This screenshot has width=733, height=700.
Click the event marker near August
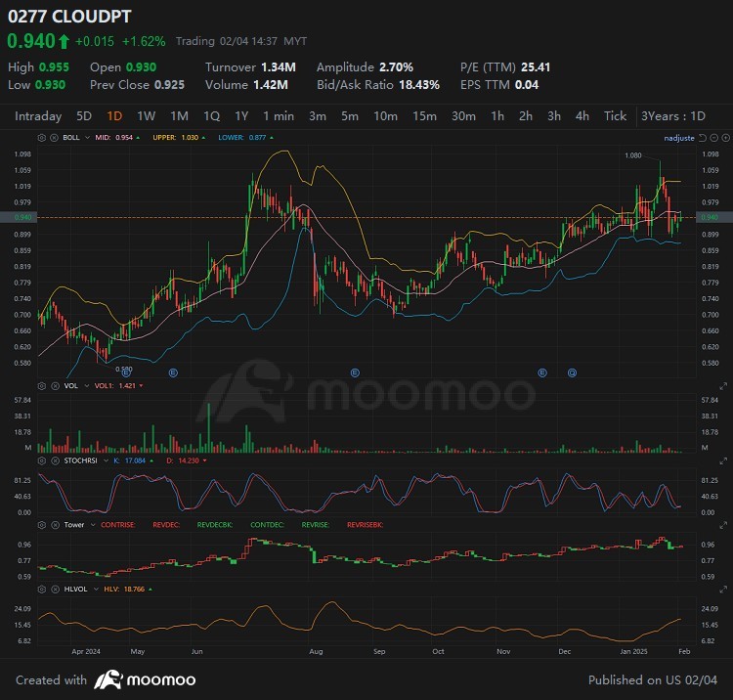coord(355,372)
